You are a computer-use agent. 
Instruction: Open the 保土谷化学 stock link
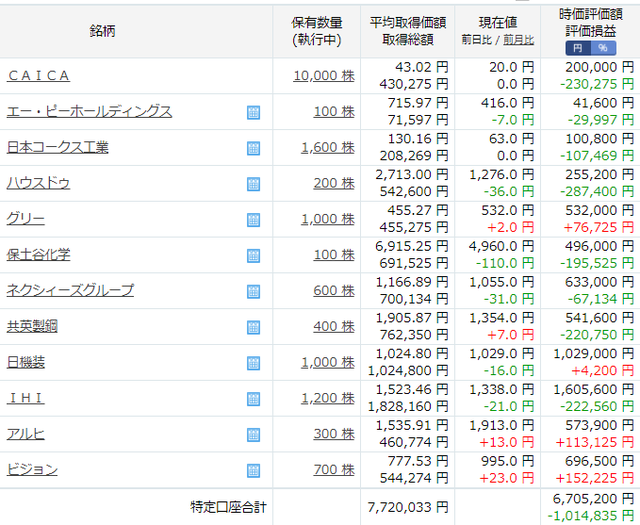[38, 255]
